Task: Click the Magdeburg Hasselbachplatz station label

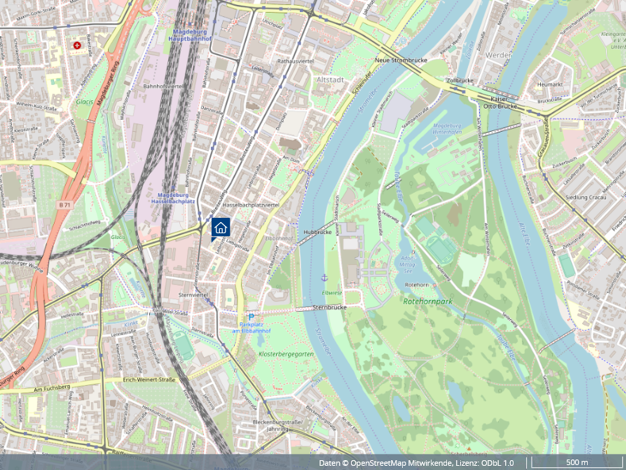Action: click(x=172, y=198)
